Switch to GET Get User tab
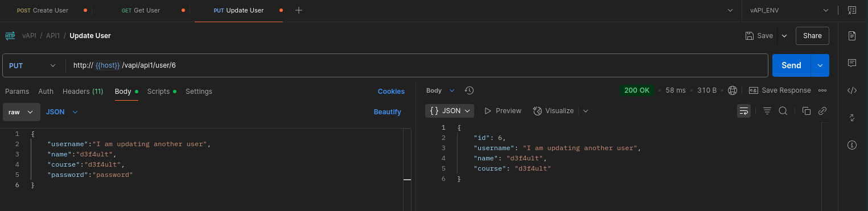Screen dimensions: 868x211 141,10
